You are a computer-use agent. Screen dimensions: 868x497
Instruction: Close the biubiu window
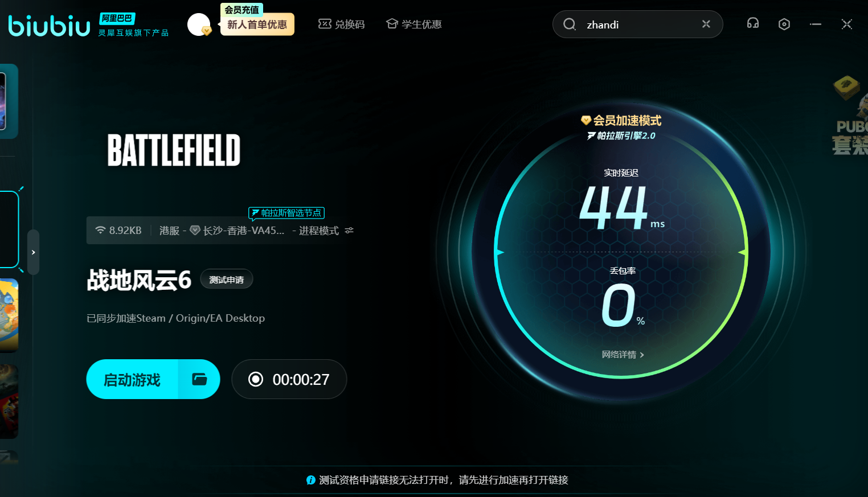[x=847, y=24]
